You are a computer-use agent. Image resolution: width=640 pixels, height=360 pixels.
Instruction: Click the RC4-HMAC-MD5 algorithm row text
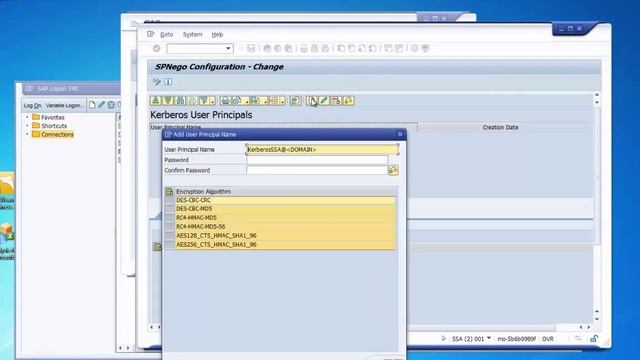point(196,218)
